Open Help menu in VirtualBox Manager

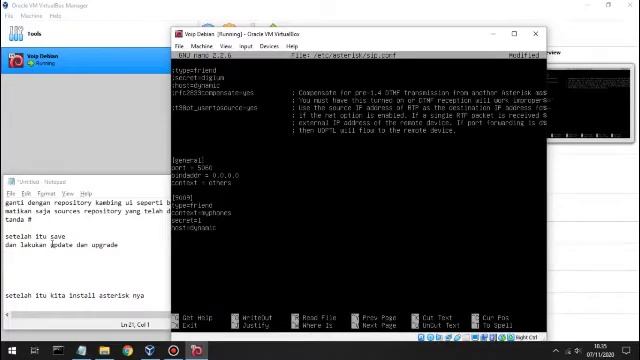point(55,16)
